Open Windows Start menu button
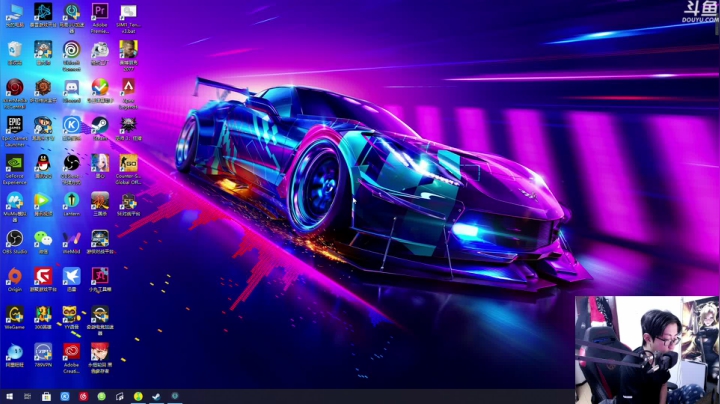Image resolution: width=720 pixels, height=404 pixels. pyautogui.click(x=9, y=396)
